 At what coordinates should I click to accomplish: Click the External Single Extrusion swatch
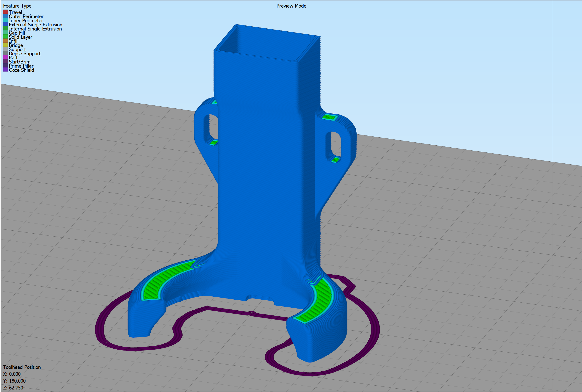pyautogui.click(x=5, y=24)
